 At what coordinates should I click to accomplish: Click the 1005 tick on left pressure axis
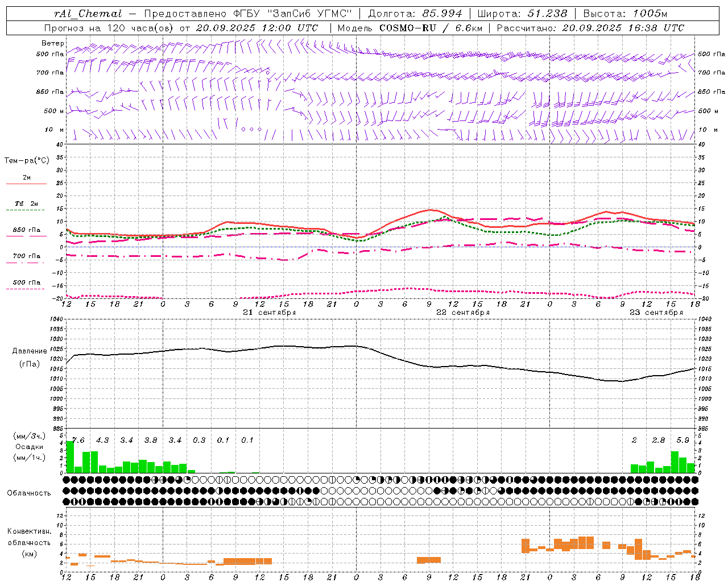tap(55, 389)
